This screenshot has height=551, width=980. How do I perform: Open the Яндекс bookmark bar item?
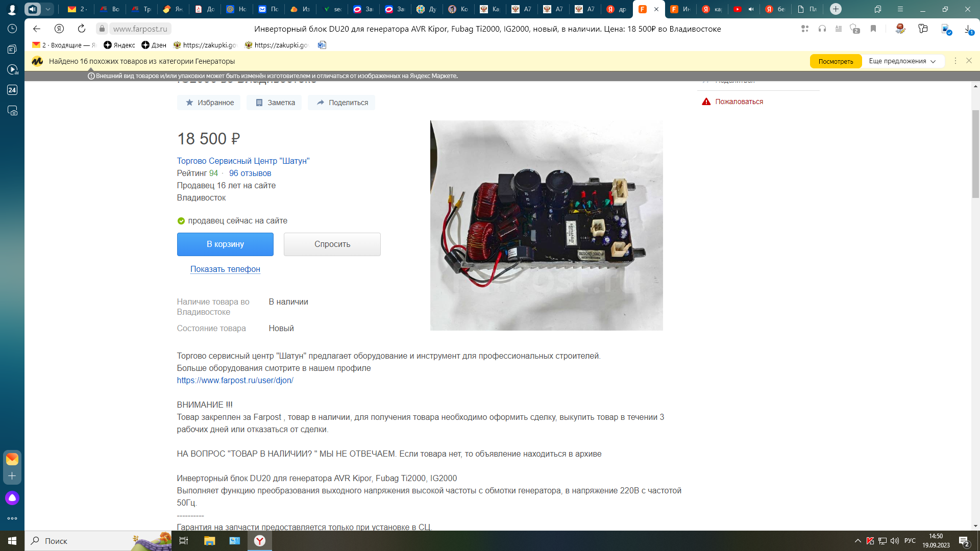pyautogui.click(x=119, y=45)
